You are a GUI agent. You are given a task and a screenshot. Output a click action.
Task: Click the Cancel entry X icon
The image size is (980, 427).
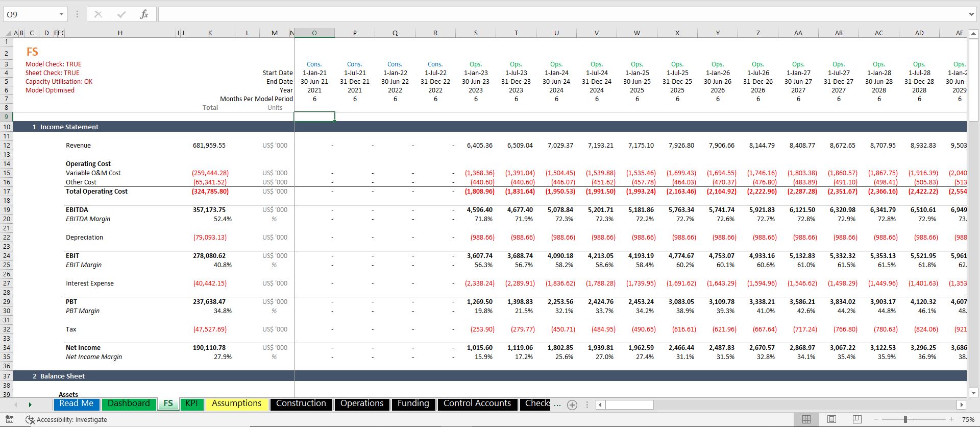click(x=99, y=14)
